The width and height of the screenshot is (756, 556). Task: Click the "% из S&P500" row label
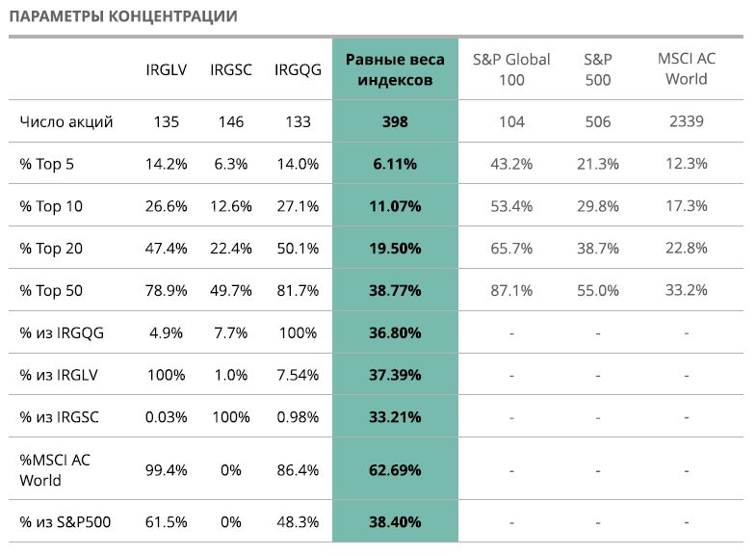point(65,522)
